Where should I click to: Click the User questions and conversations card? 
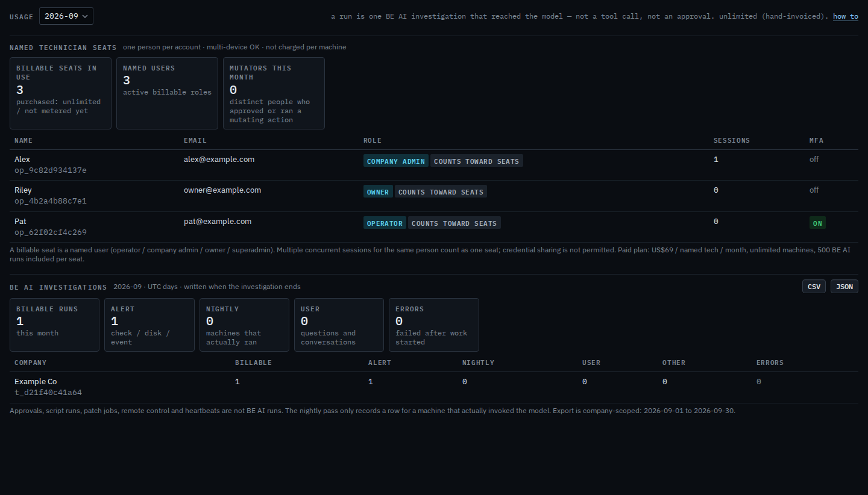tap(339, 325)
